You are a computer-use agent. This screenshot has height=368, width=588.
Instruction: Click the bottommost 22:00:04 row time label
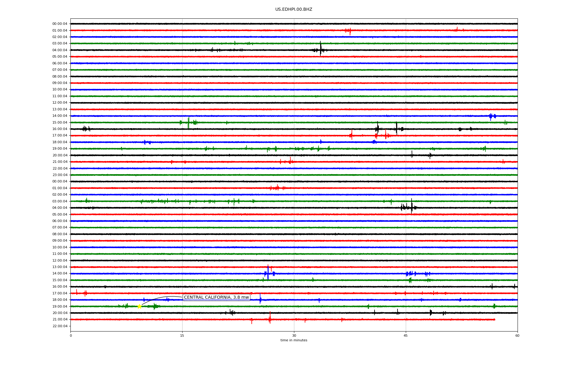[60, 326]
